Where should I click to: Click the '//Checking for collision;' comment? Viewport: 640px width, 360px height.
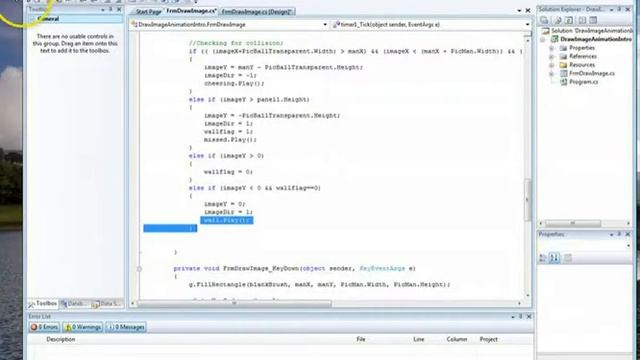point(236,43)
